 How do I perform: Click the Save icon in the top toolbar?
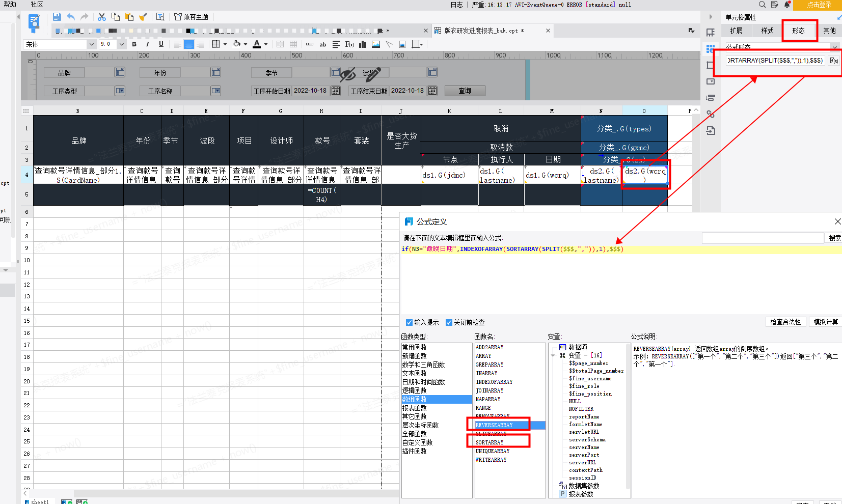57,17
